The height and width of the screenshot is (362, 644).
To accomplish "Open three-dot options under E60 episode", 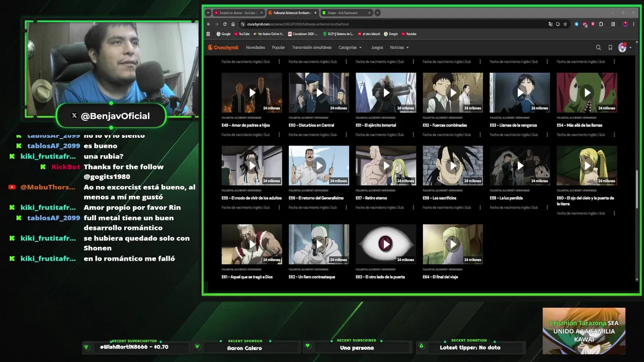I will (x=614, y=213).
